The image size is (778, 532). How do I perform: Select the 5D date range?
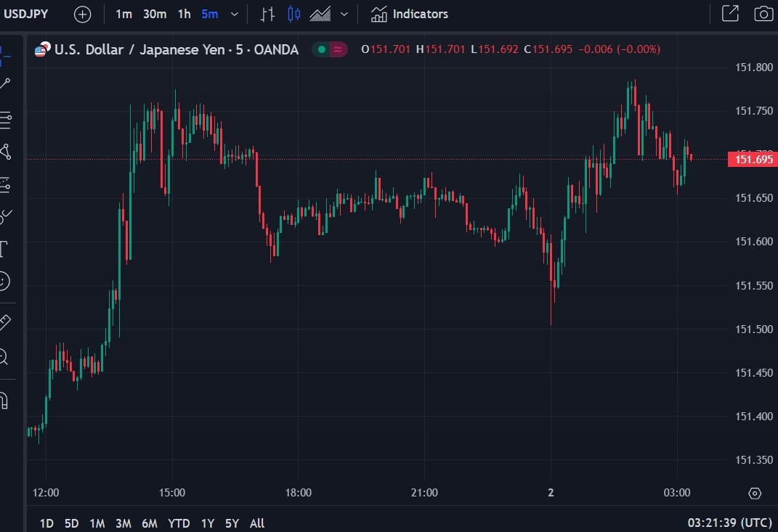click(71, 523)
